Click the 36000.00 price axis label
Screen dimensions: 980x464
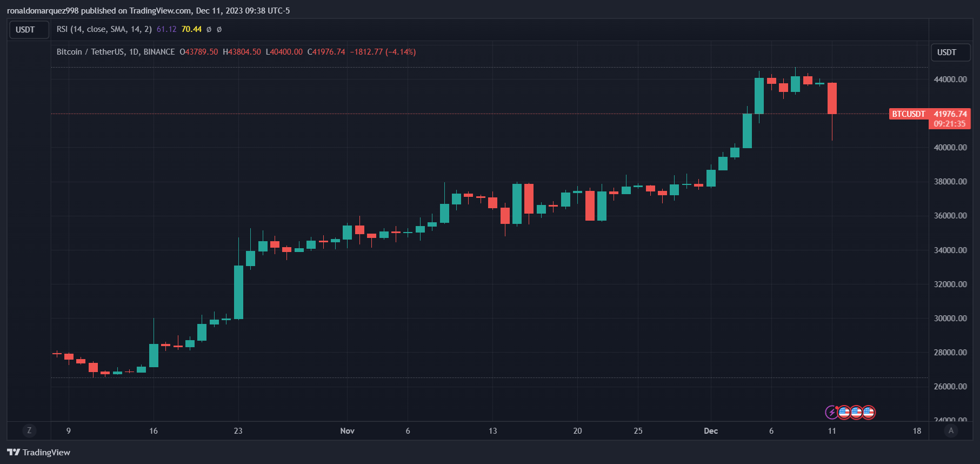pos(950,216)
